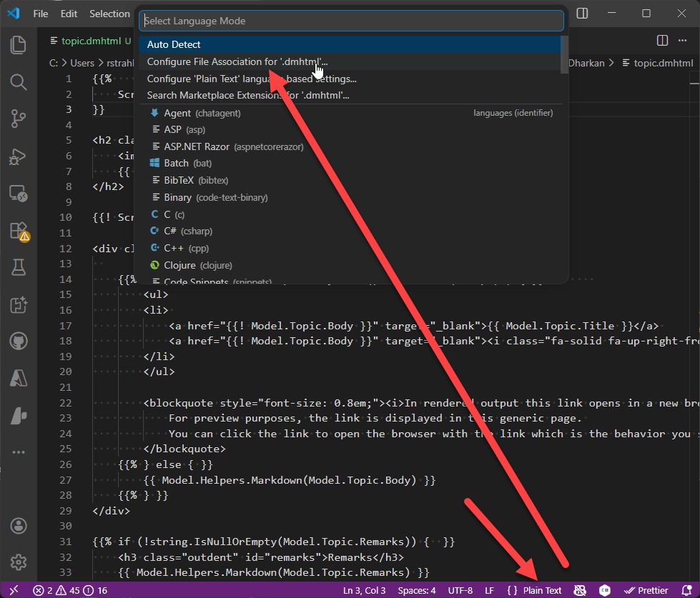Image resolution: width=700 pixels, height=598 pixels.
Task: Change end of line sequence LF
Action: [x=489, y=590]
